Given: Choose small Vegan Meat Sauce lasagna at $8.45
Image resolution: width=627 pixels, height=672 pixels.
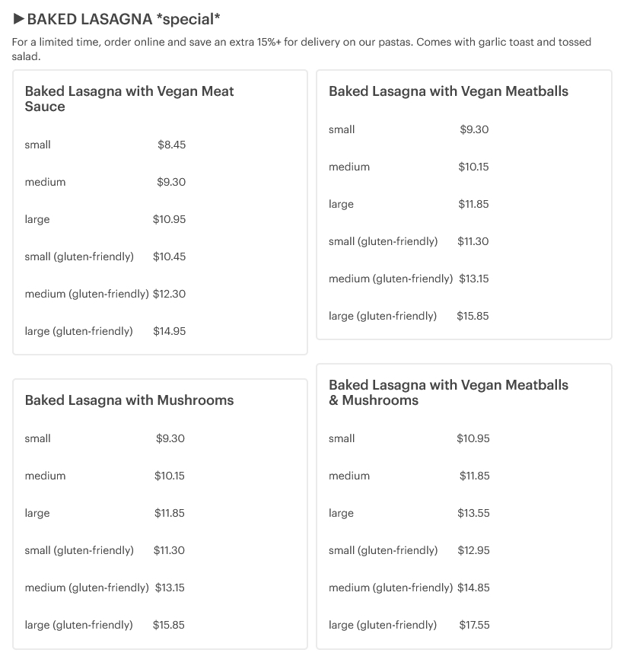Looking at the screenshot, I should pyautogui.click(x=105, y=145).
